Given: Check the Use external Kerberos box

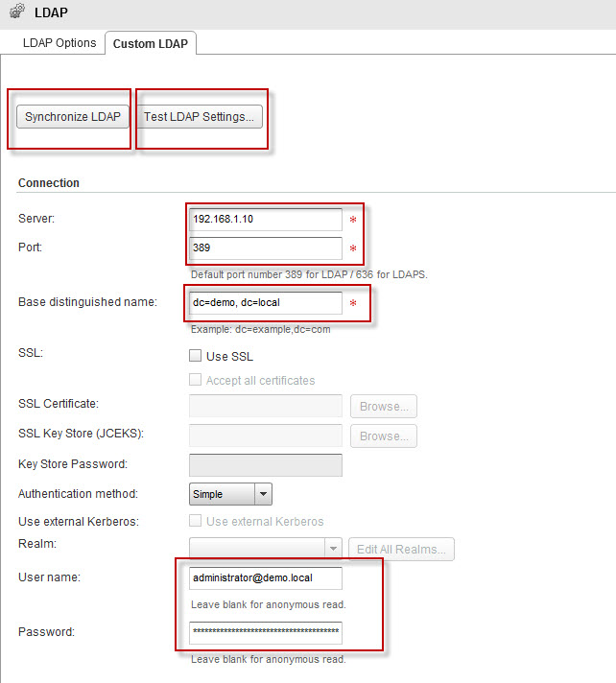Looking at the screenshot, I should 198,522.
